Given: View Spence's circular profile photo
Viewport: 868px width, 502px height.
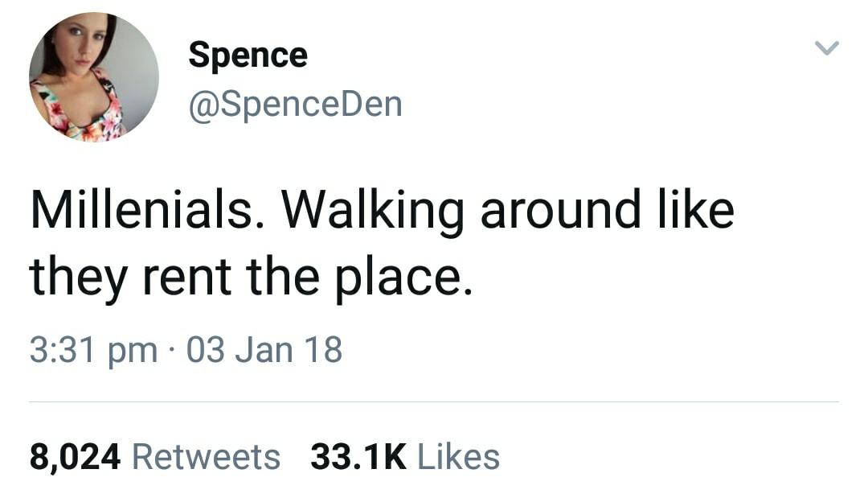Looking at the screenshot, I should pos(93,77).
